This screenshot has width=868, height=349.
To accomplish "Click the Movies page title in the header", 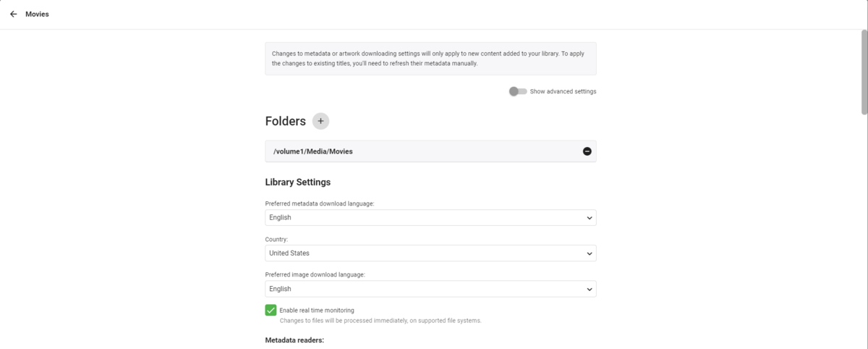I will [37, 14].
